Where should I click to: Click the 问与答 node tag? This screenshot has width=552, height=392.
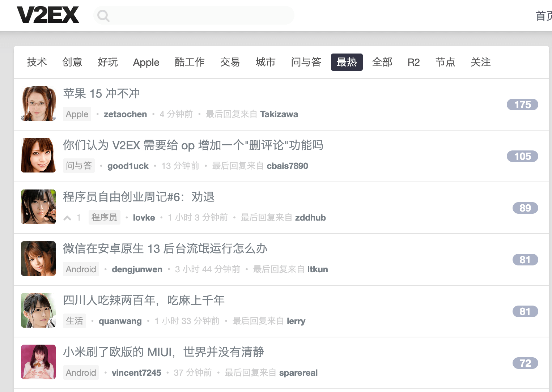[x=79, y=166]
